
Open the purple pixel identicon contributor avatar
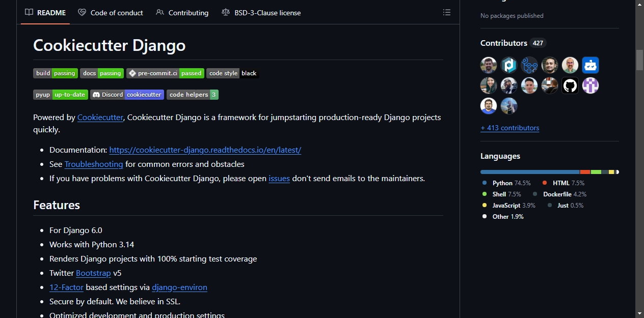point(591,85)
